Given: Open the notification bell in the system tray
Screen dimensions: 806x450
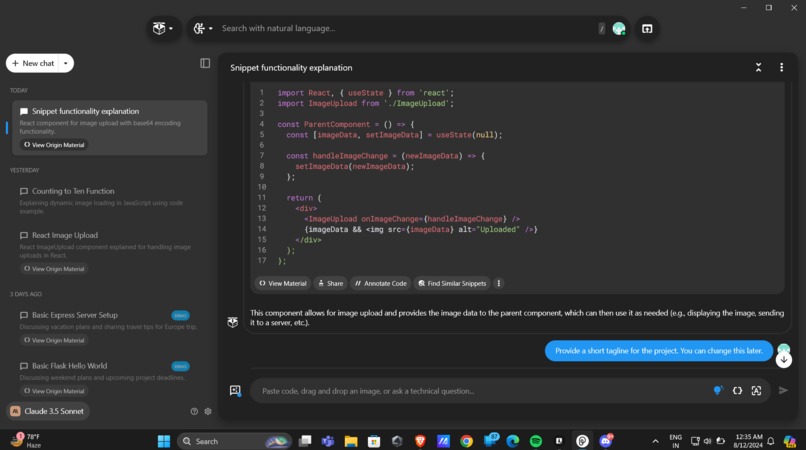Looking at the screenshot, I should coord(771,441).
